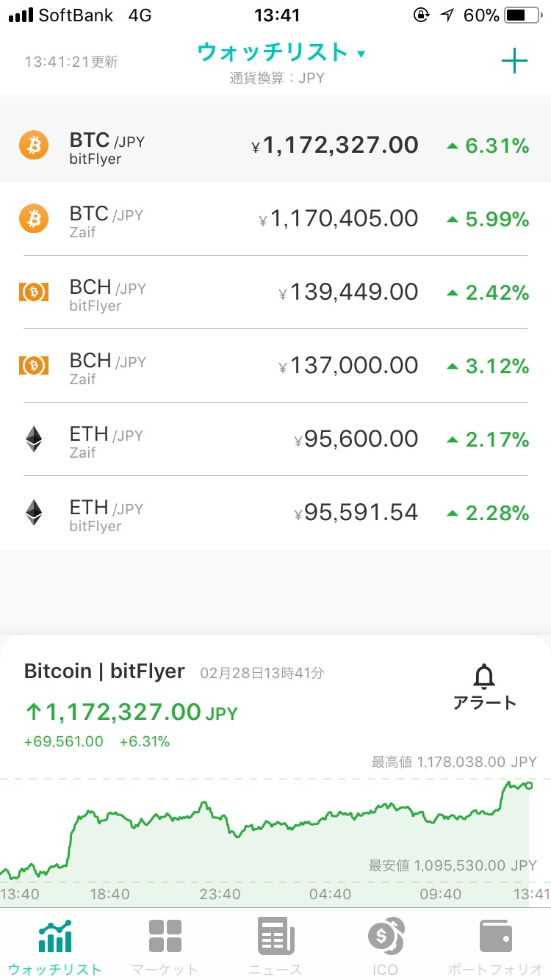
Task: Tap the Bitcoin icon in bitFlyer row
Action: click(x=34, y=145)
